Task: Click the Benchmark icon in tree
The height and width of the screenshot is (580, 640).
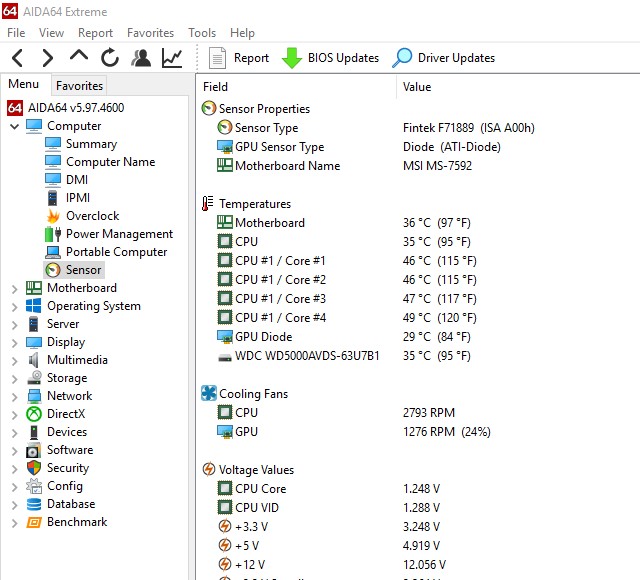Action: (x=34, y=522)
